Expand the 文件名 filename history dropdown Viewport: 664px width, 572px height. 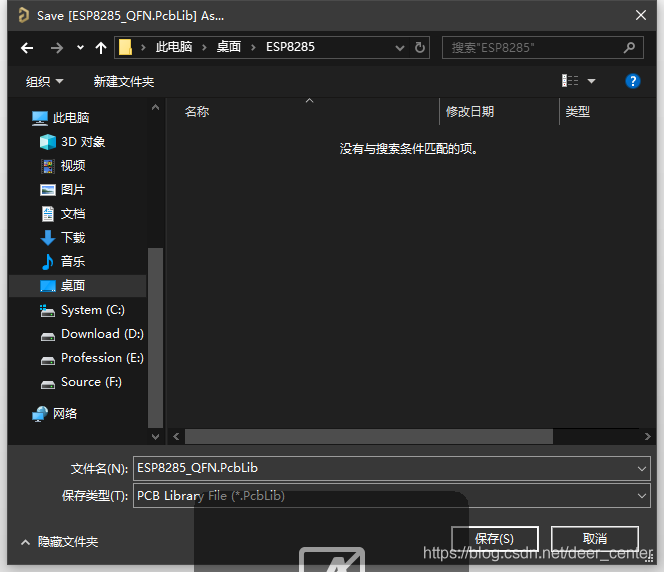641,468
